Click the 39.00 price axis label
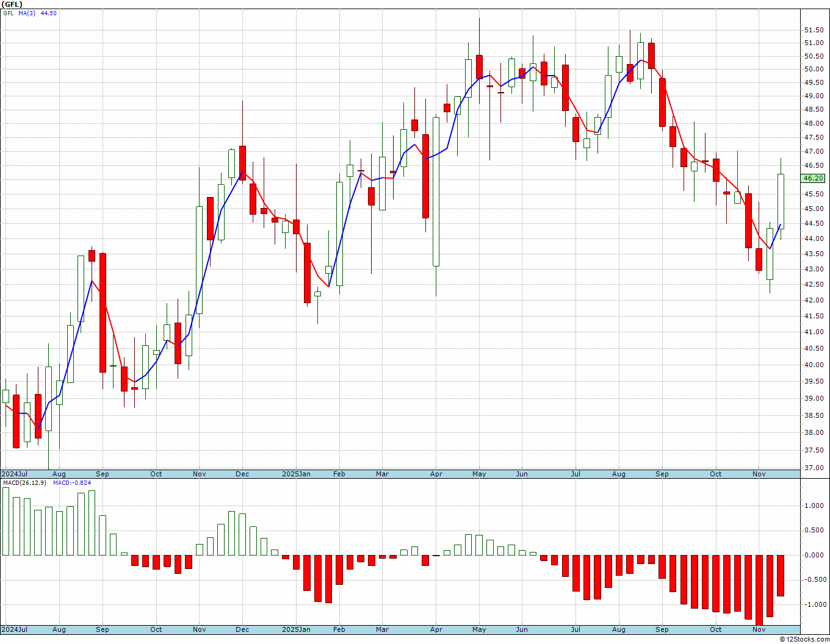The image size is (830, 644). pos(813,398)
